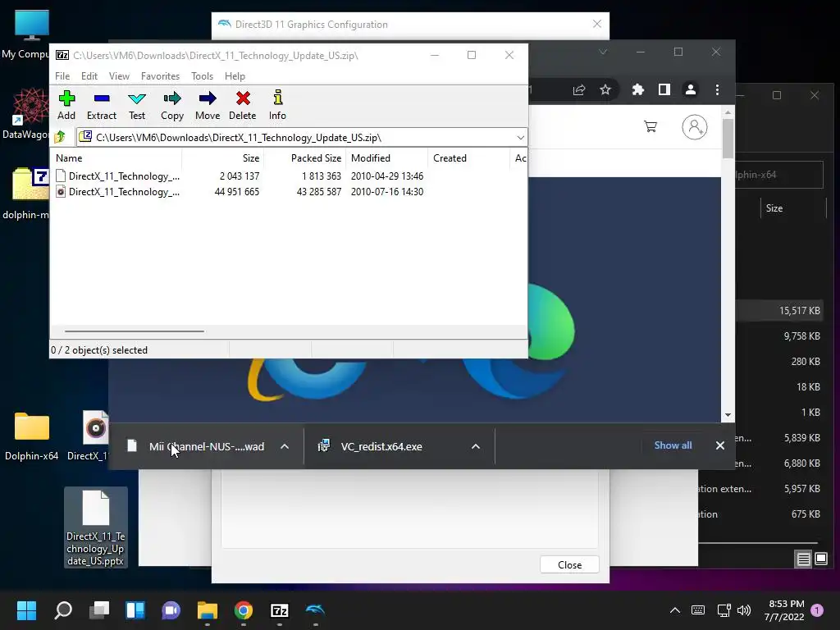Open the Favorites menu in 7-Zip
840x630 pixels.
click(160, 76)
